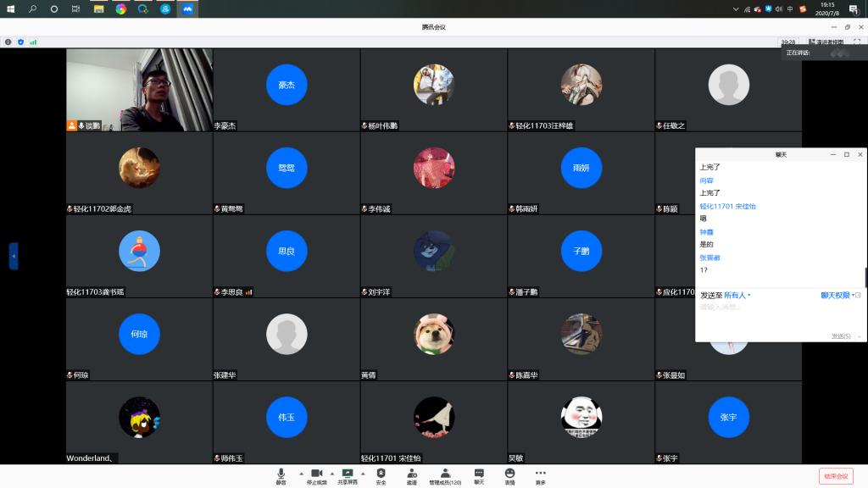The image size is (868, 488).
Task: Expand the audio options arrow beside microphone
Action: pos(301,474)
